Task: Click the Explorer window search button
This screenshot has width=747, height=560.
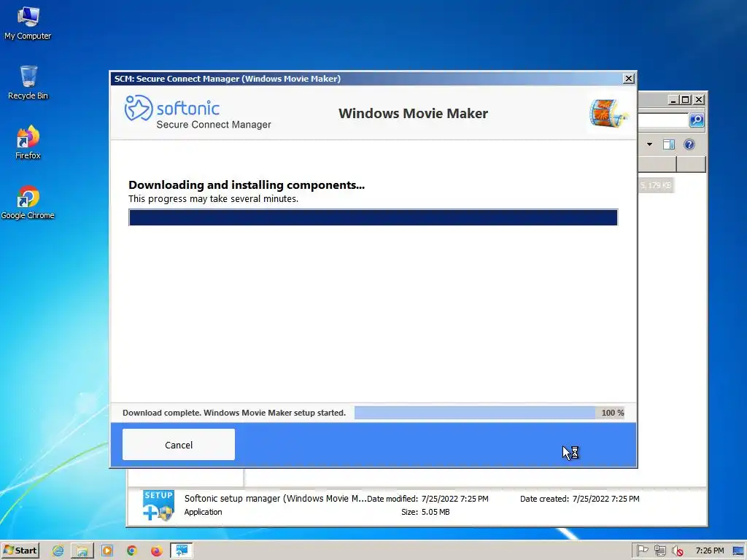Action: (x=697, y=120)
